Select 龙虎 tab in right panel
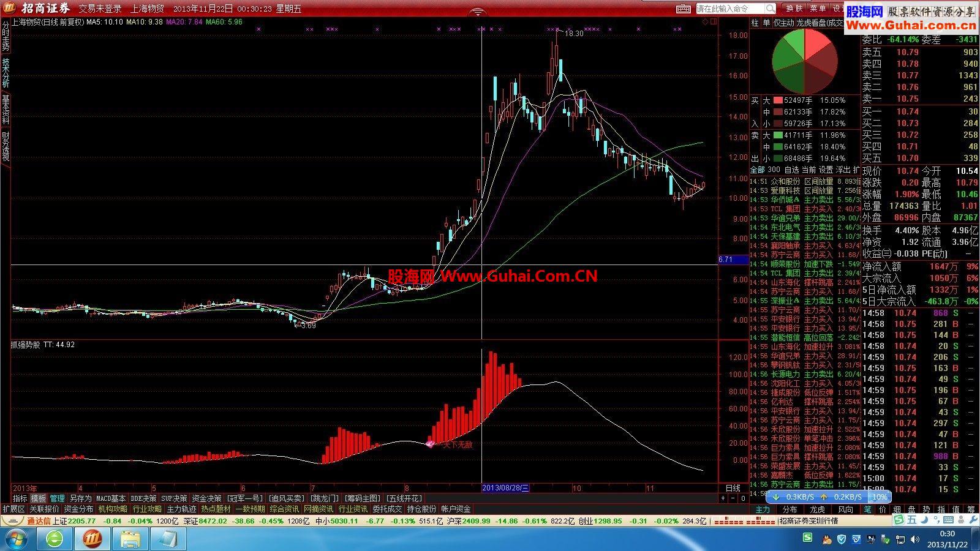The image size is (980, 551). click(x=817, y=509)
